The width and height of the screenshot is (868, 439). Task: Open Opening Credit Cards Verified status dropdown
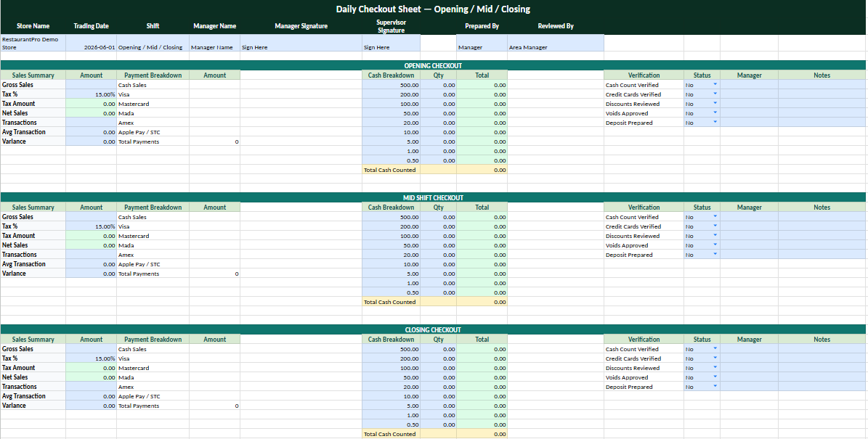715,94
